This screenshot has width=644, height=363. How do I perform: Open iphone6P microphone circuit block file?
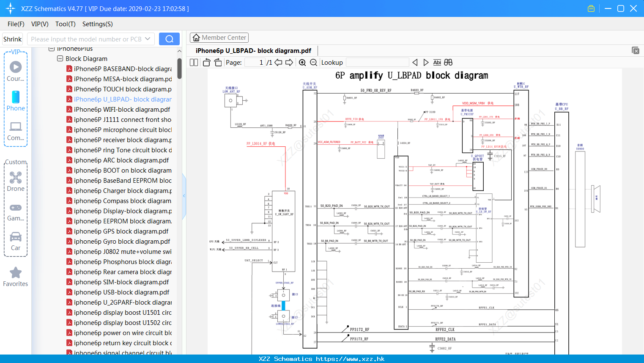point(119,130)
